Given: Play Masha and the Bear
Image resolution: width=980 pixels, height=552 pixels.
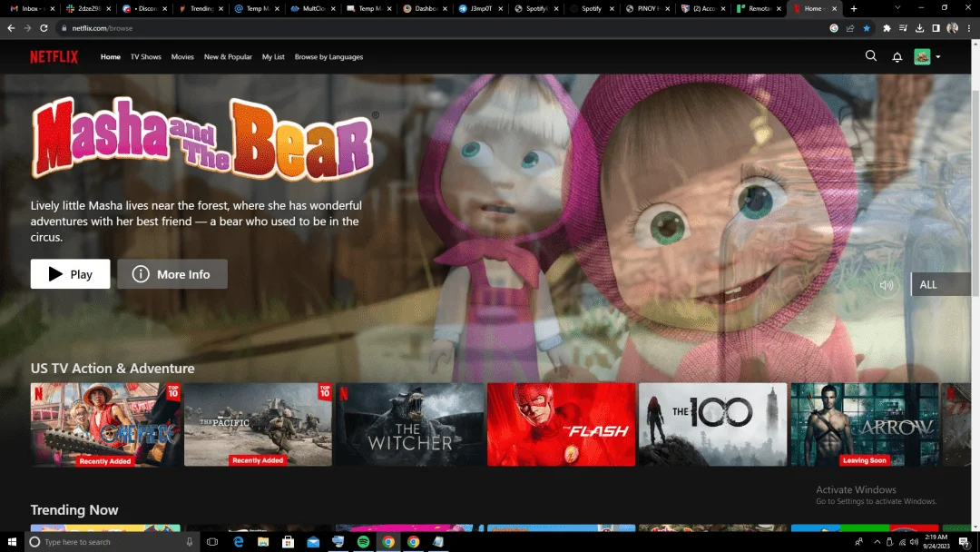Looking at the screenshot, I should pyautogui.click(x=70, y=274).
